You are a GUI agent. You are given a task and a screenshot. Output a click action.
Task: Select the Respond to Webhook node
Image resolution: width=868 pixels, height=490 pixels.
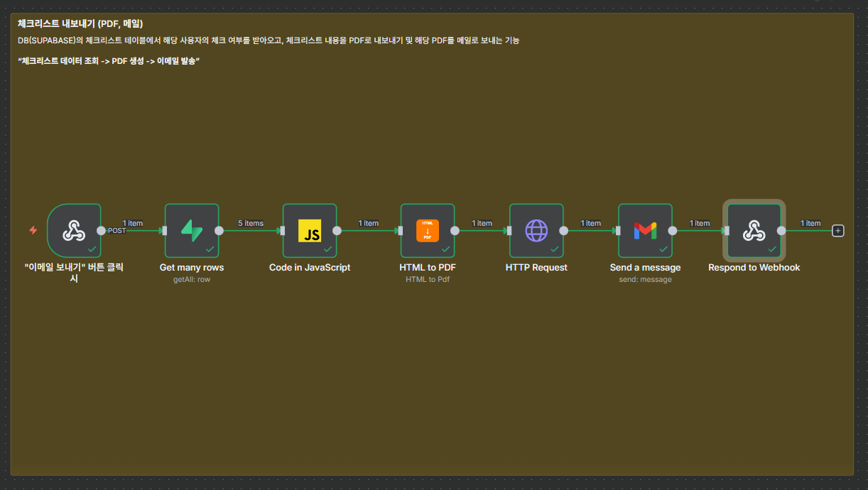[x=754, y=230]
